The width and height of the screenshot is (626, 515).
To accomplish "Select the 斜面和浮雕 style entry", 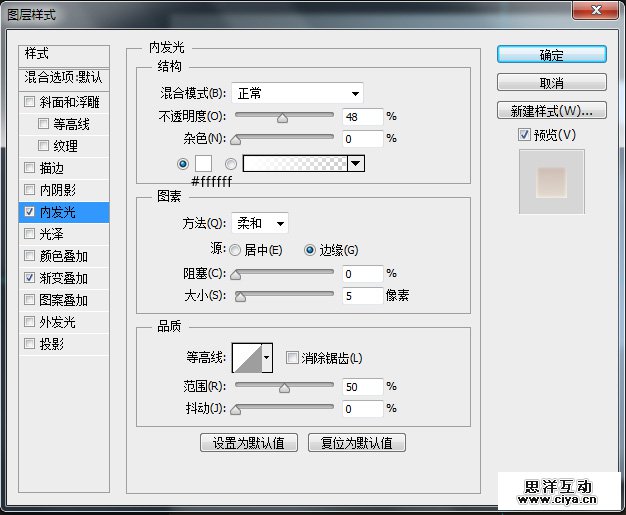I will (x=64, y=102).
